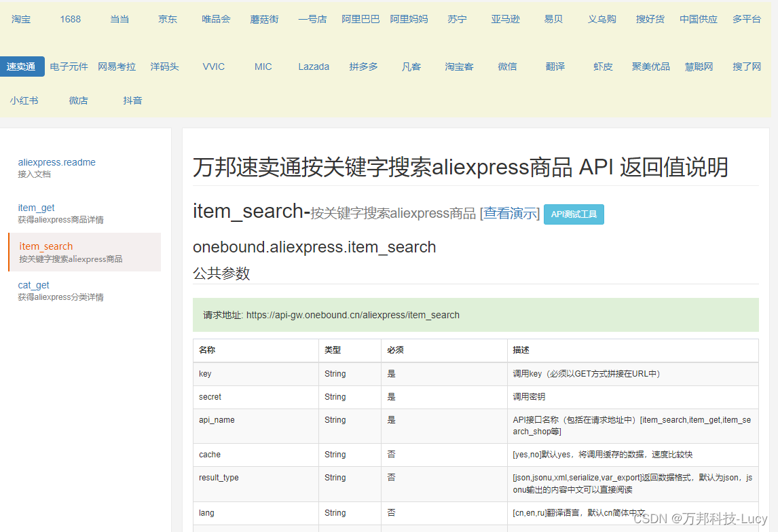
Task: Open cat_get in the sidebar
Action: [x=34, y=285]
